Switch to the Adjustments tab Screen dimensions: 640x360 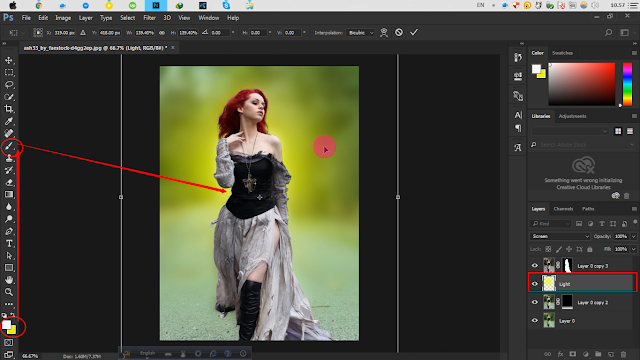pyautogui.click(x=572, y=116)
